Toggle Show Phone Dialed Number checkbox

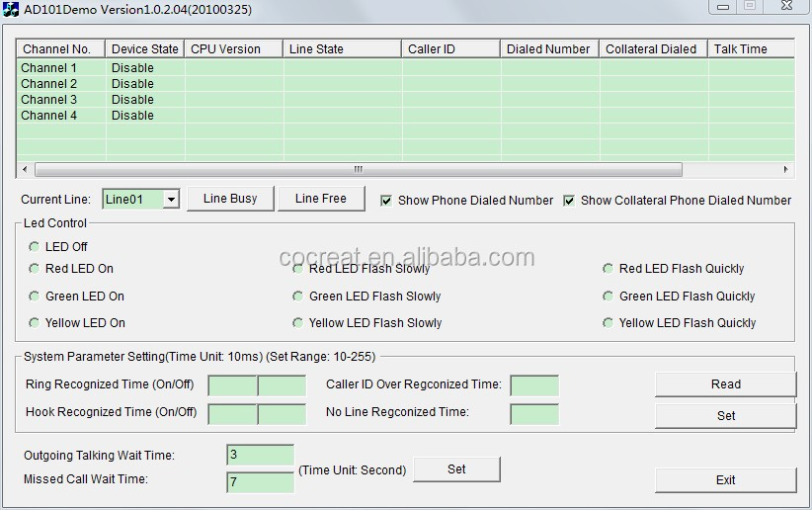[x=386, y=200]
